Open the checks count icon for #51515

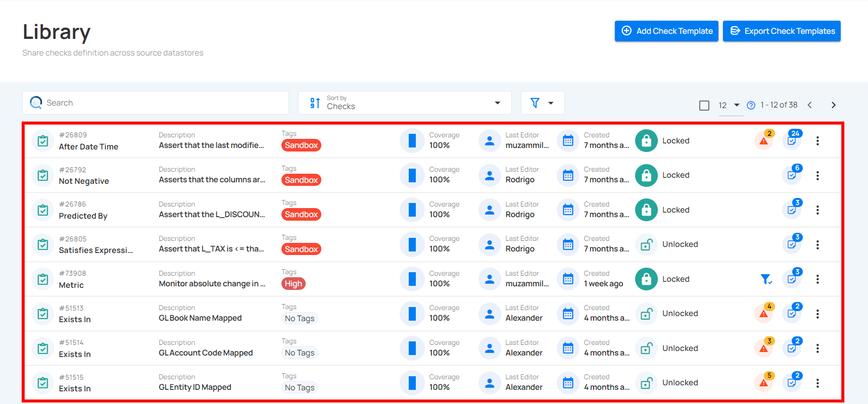792,382
